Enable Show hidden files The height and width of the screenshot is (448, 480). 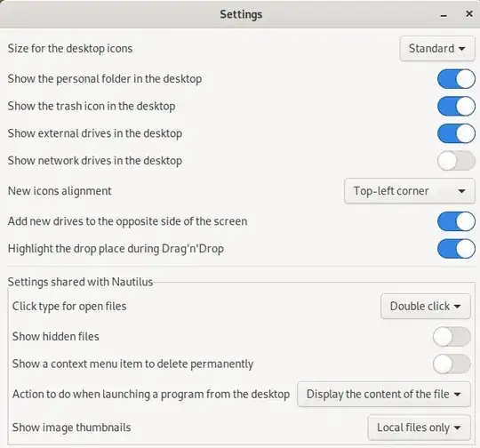pos(452,337)
